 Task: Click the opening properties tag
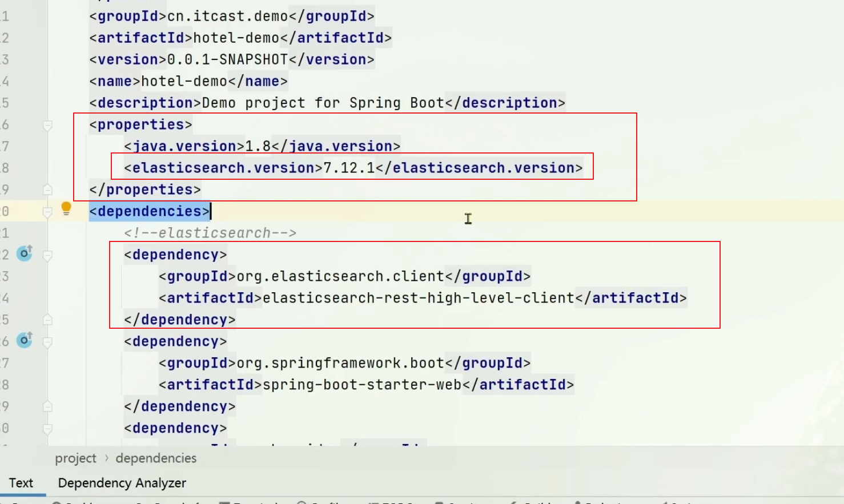click(140, 124)
